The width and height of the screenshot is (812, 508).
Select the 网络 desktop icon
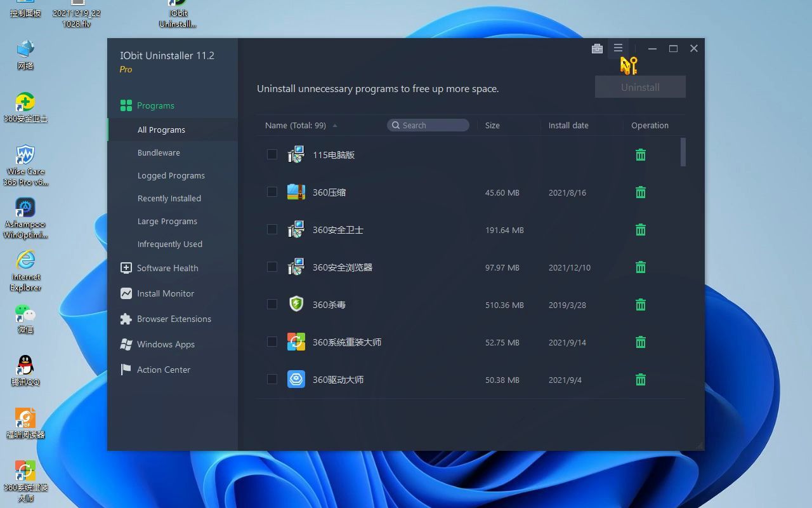click(25, 55)
